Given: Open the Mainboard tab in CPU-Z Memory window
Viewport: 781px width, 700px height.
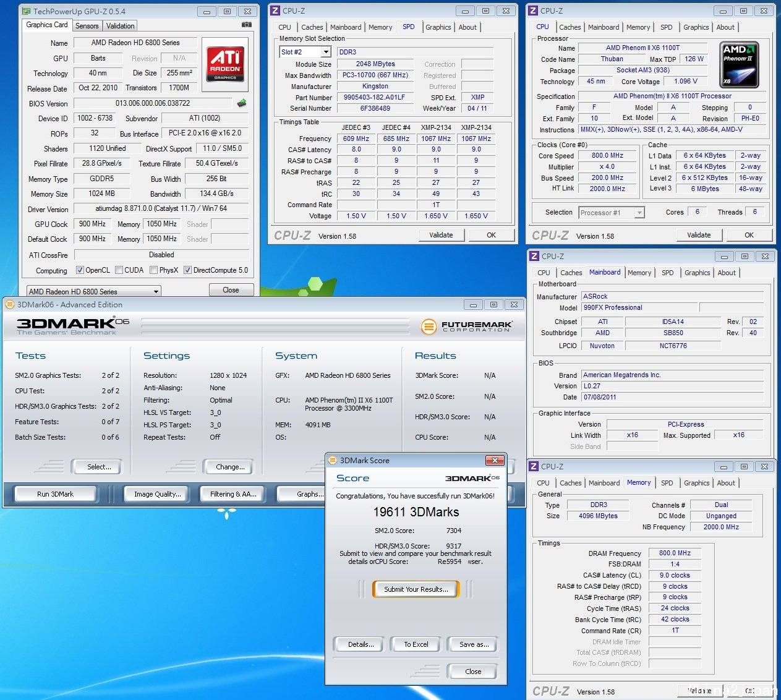Looking at the screenshot, I should [x=604, y=483].
